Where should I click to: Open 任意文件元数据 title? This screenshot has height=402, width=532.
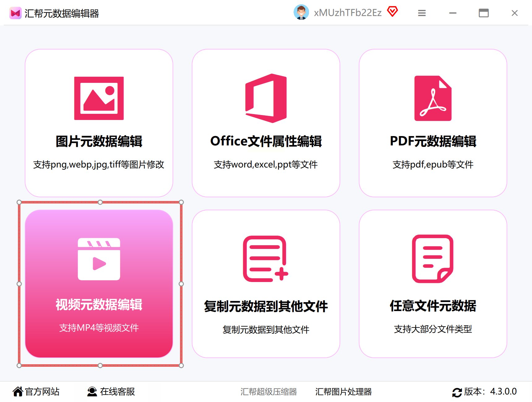click(x=433, y=306)
